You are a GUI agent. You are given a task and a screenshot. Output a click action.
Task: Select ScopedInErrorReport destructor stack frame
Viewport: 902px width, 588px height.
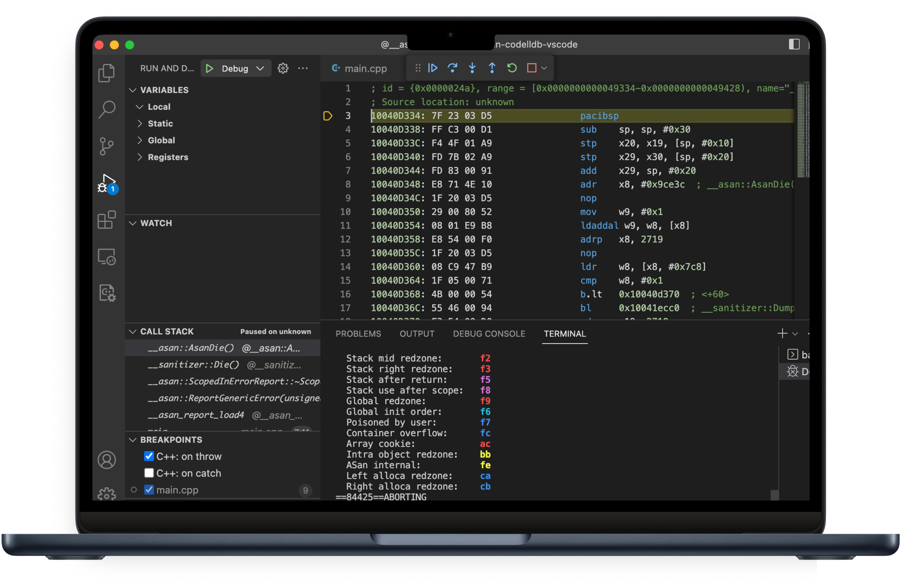pyautogui.click(x=223, y=381)
